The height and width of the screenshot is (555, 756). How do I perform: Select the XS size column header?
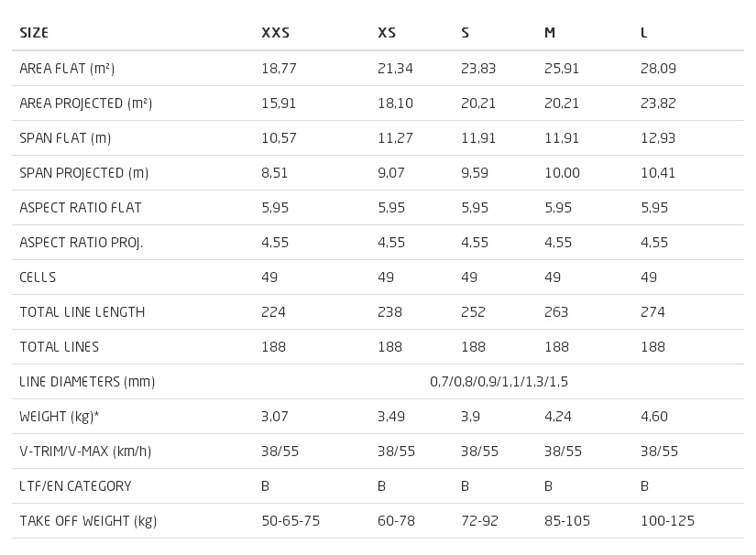[x=387, y=33]
